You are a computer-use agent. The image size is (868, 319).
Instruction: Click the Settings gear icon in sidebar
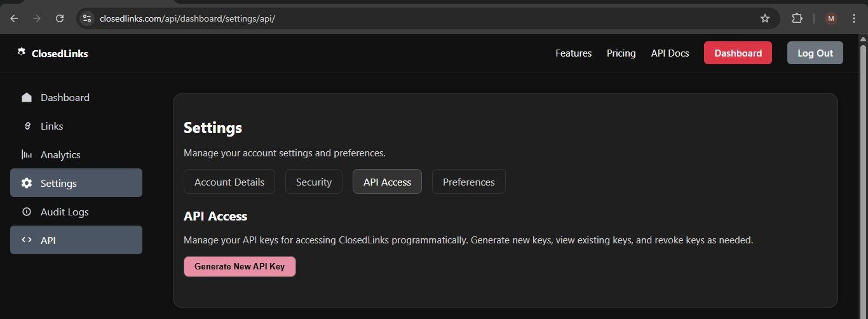(27, 183)
